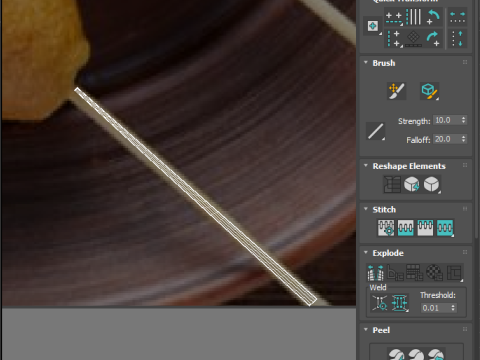Click the Stitch To Average icon

tap(406, 228)
